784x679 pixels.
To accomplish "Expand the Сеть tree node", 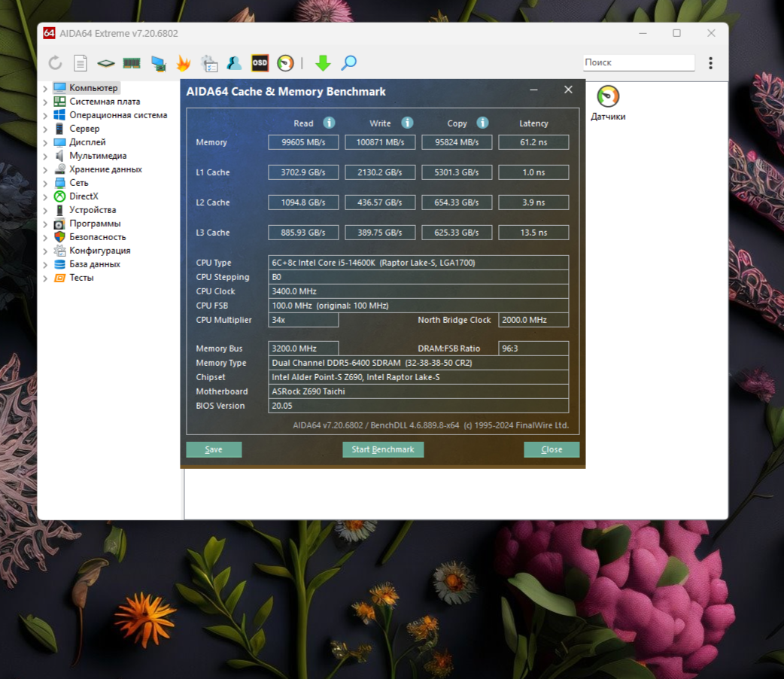I will click(x=45, y=183).
